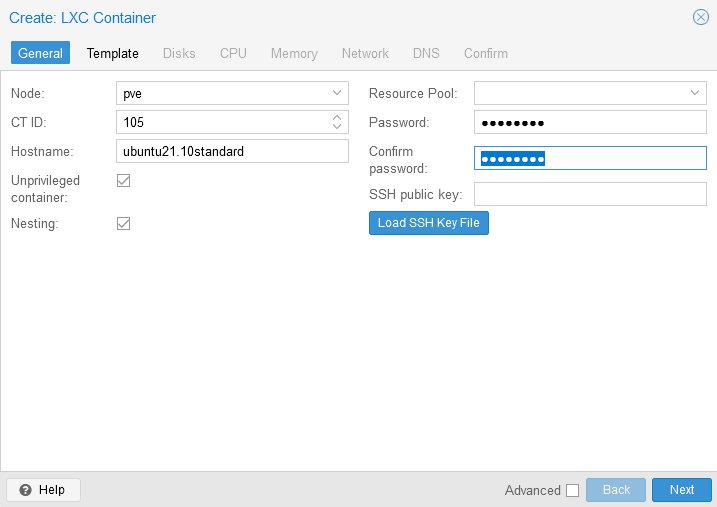The image size is (717, 507).
Task: Select the Confirm password field
Action: [x=590, y=158]
